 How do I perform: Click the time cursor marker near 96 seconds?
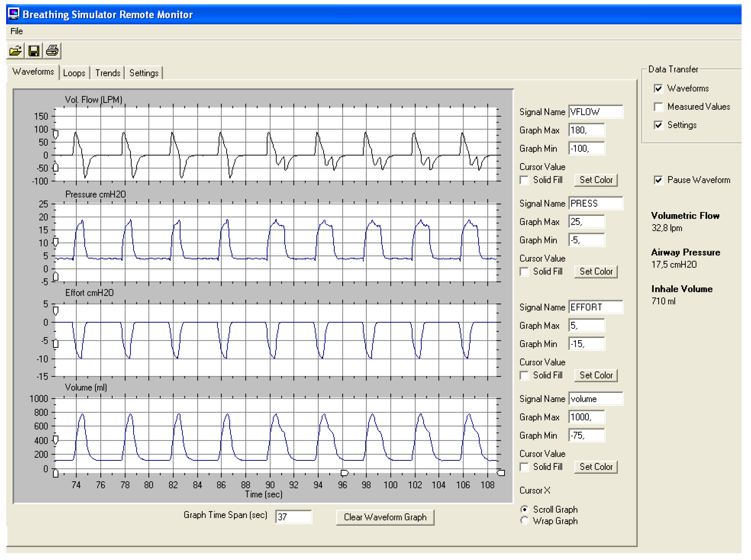(344, 472)
